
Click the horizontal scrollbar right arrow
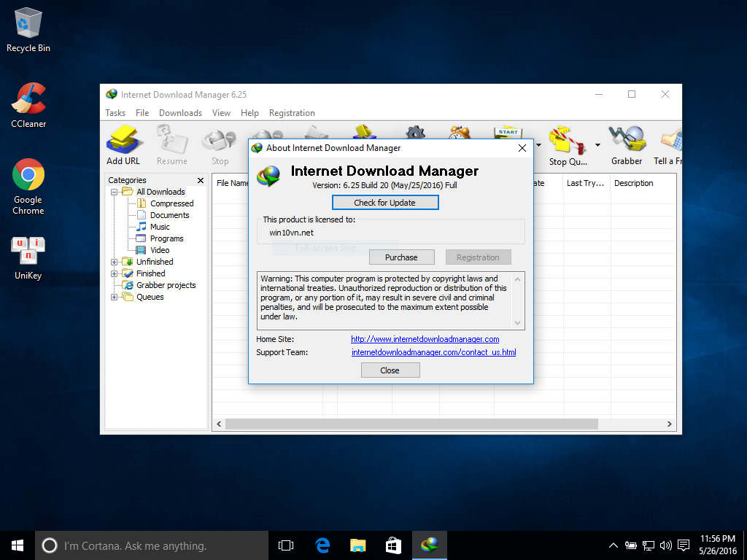pos(670,424)
